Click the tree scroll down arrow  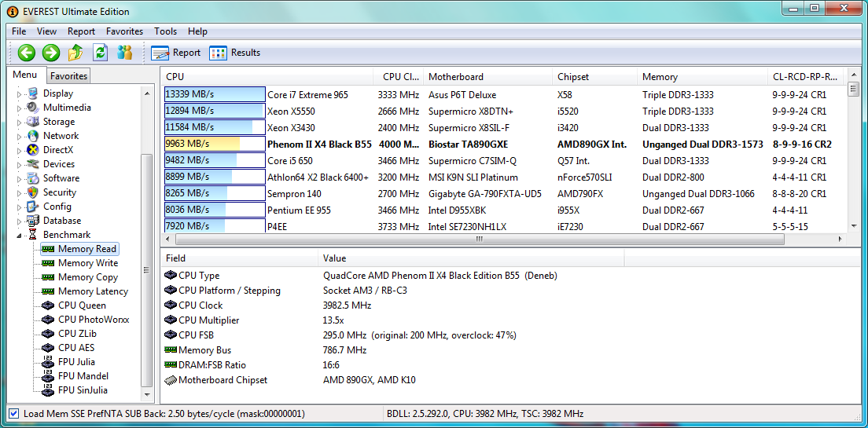[147, 395]
